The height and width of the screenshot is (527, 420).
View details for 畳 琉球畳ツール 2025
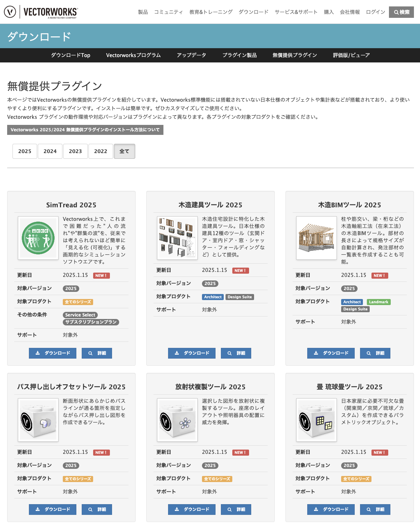pyautogui.click(x=375, y=510)
